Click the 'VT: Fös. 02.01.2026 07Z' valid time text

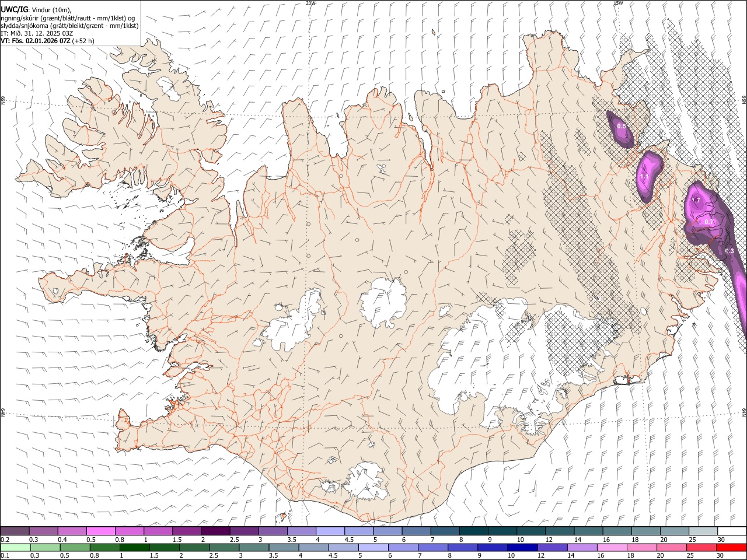coord(36,41)
